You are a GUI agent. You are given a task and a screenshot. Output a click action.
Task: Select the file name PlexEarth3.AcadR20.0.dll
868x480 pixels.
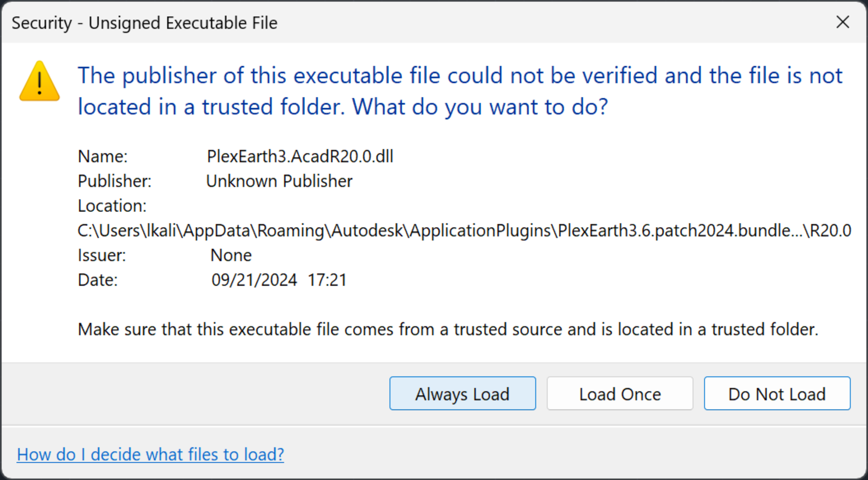300,156
